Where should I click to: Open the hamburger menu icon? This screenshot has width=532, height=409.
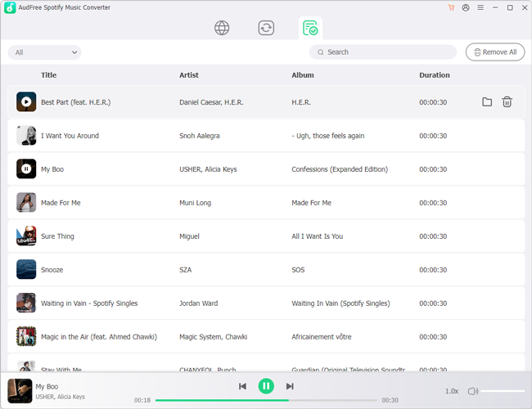coord(480,7)
